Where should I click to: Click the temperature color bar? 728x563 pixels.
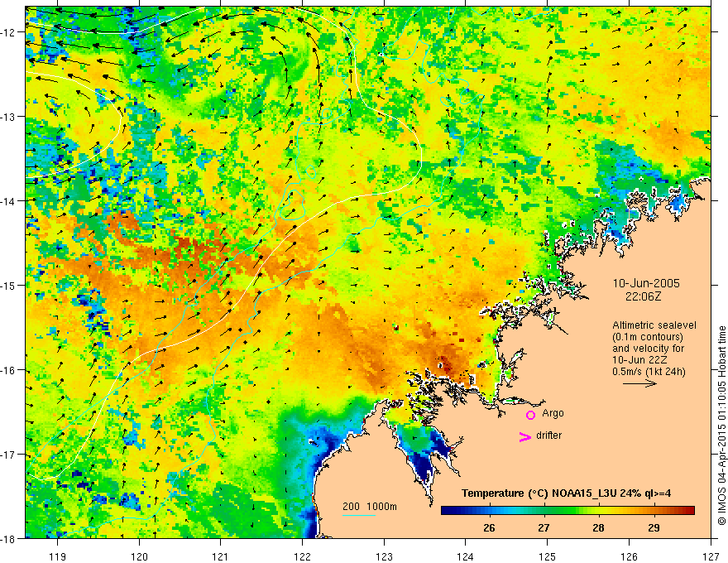568,511
